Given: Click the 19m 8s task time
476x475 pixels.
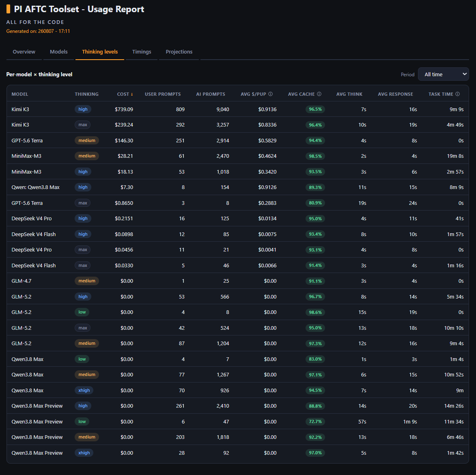Looking at the screenshot, I should tap(455, 156).
